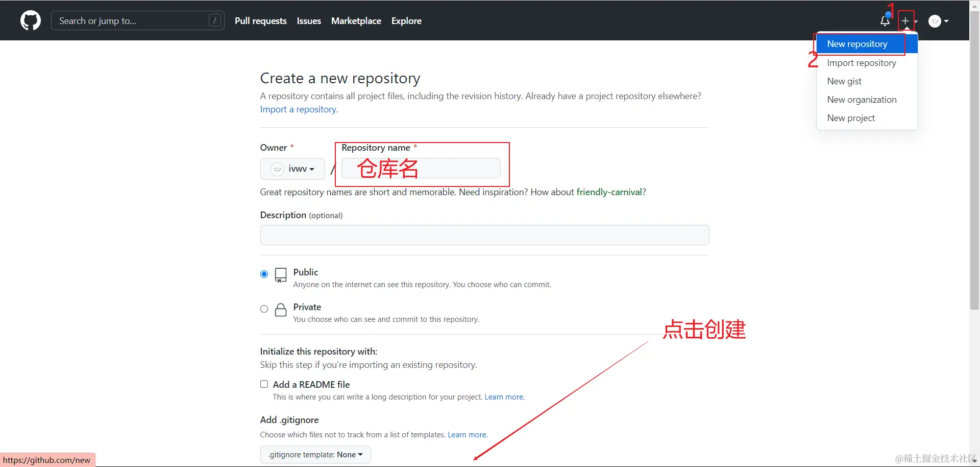Open the notifications bell icon

(x=885, y=21)
